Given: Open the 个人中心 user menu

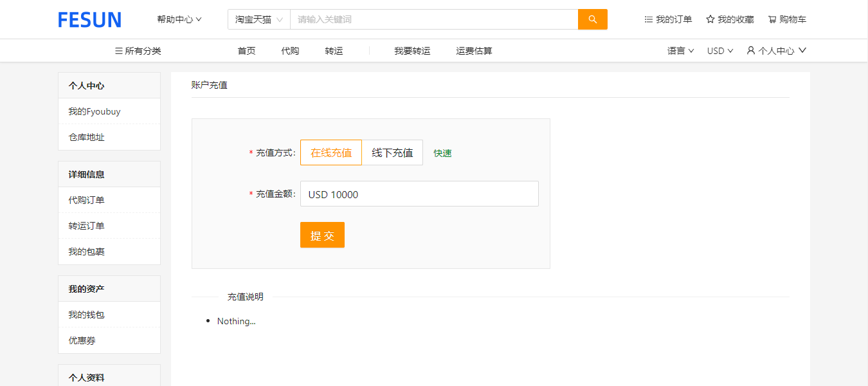Looking at the screenshot, I should pyautogui.click(x=776, y=51).
